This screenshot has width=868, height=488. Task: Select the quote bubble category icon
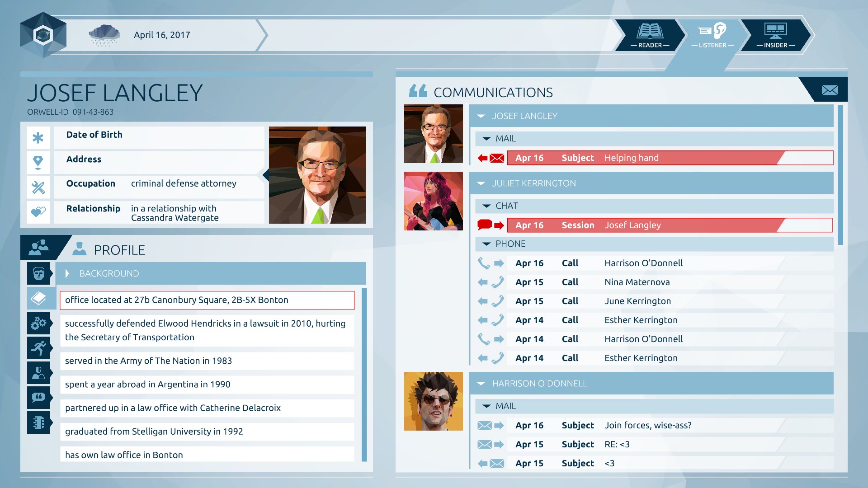39,398
